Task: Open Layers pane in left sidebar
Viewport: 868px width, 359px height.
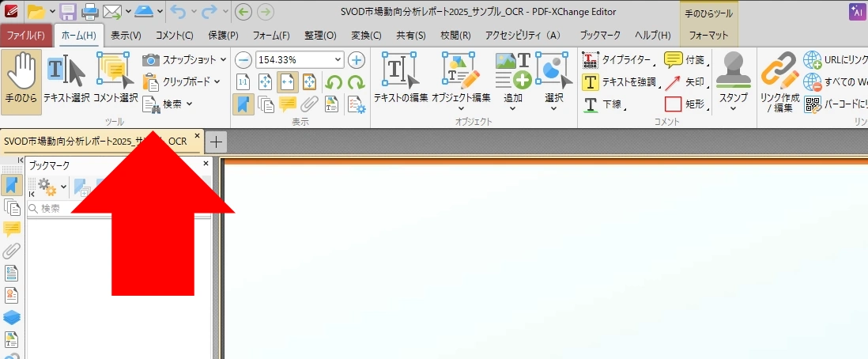Action: pos(12,317)
